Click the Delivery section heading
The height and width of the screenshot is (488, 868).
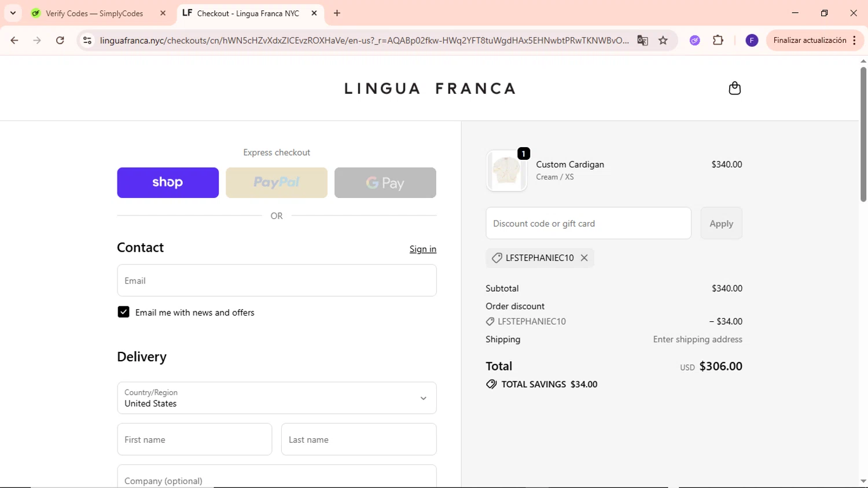[142, 357]
